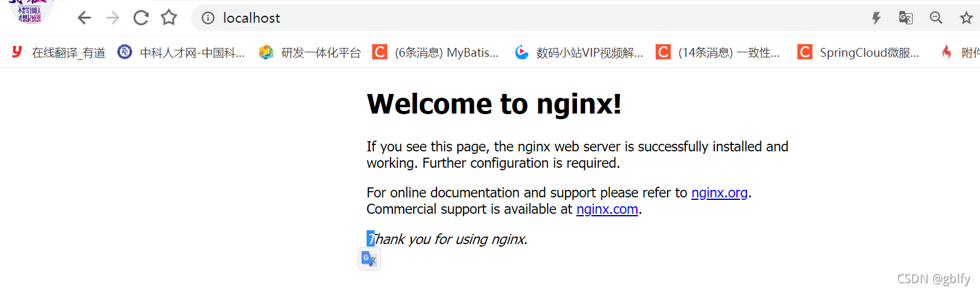Click the Google Translate popup icon

[x=369, y=259]
